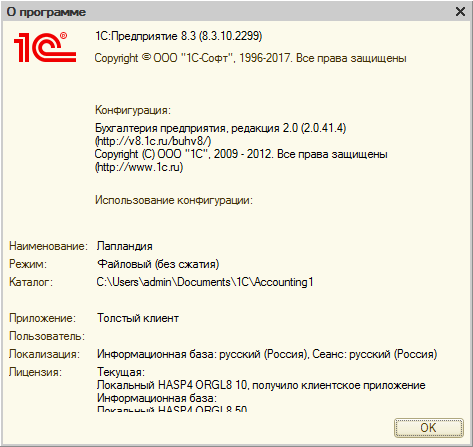Close the О программе dialog
473x447 pixels.
tap(460, 12)
